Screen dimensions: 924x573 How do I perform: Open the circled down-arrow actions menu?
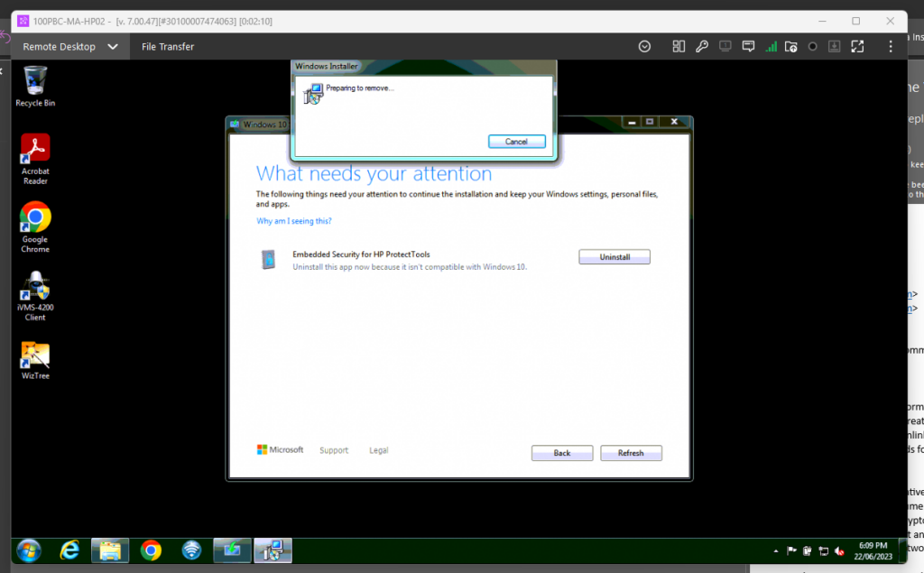click(644, 47)
